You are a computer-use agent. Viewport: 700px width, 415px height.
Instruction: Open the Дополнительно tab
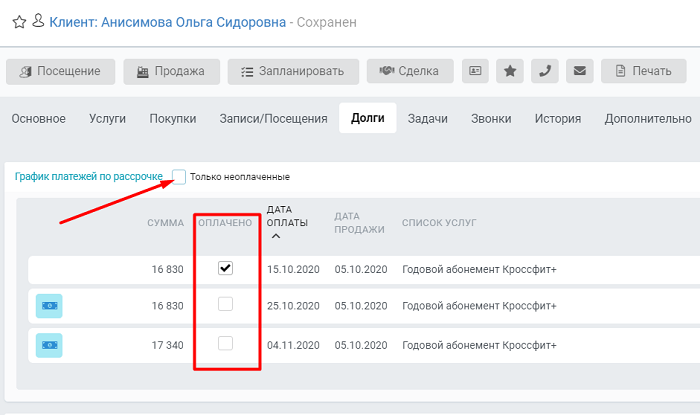click(648, 119)
